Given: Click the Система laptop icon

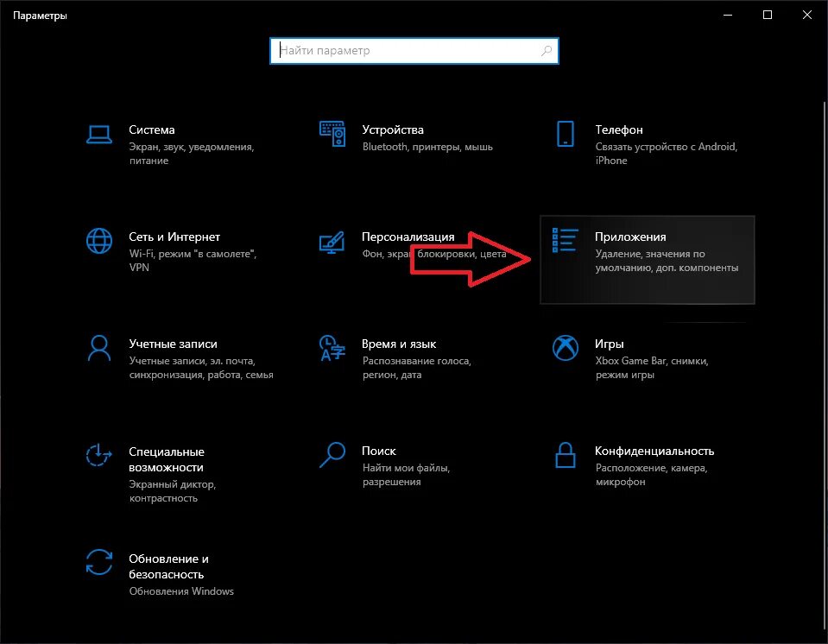Looking at the screenshot, I should (x=99, y=134).
